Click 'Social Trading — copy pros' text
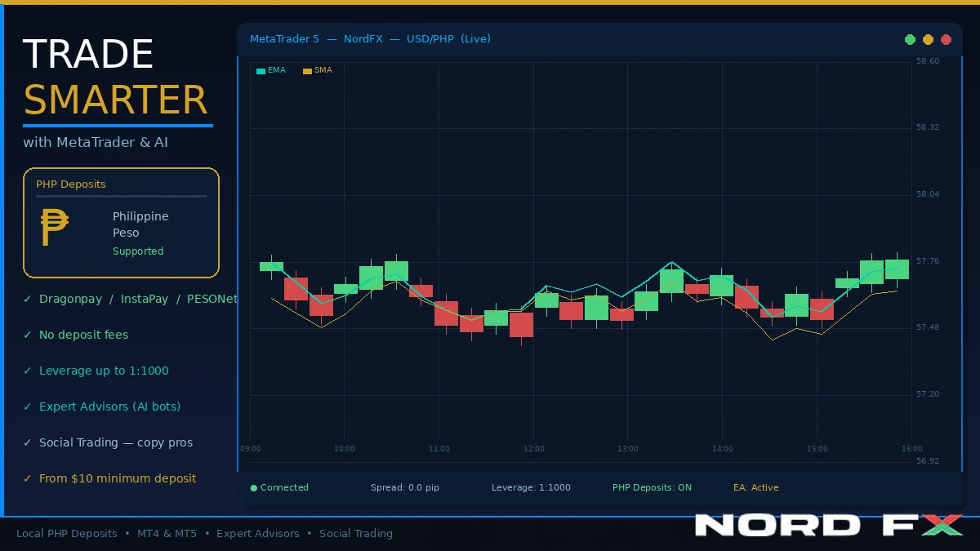This screenshot has height=551, width=980. coord(116,443)
